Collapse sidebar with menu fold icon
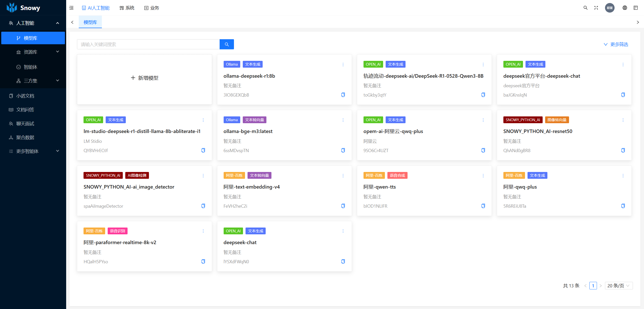The height and width of the screenshot is (309, 644). [x=71, y=8]
